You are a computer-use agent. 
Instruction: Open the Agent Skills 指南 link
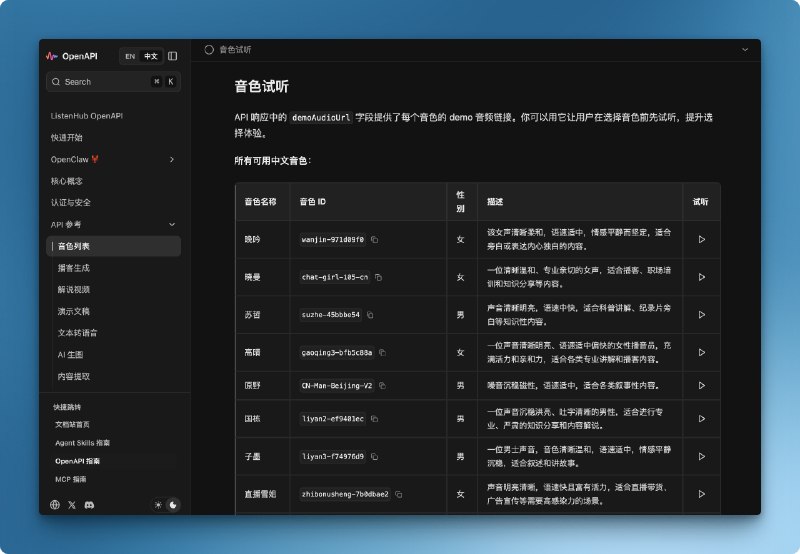pyautogui.click(x=82, y=443)
